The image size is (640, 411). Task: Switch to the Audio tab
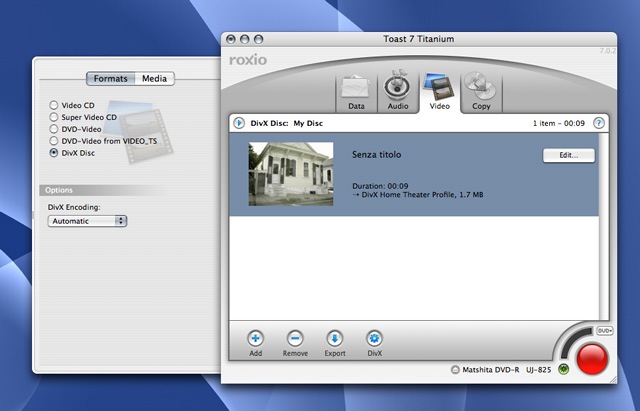[x=398, y=93]
